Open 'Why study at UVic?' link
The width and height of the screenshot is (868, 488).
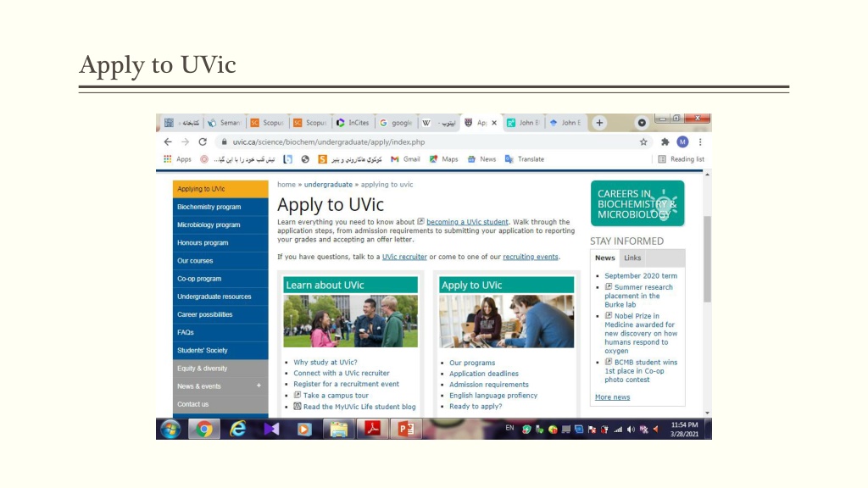coord(325,363)
